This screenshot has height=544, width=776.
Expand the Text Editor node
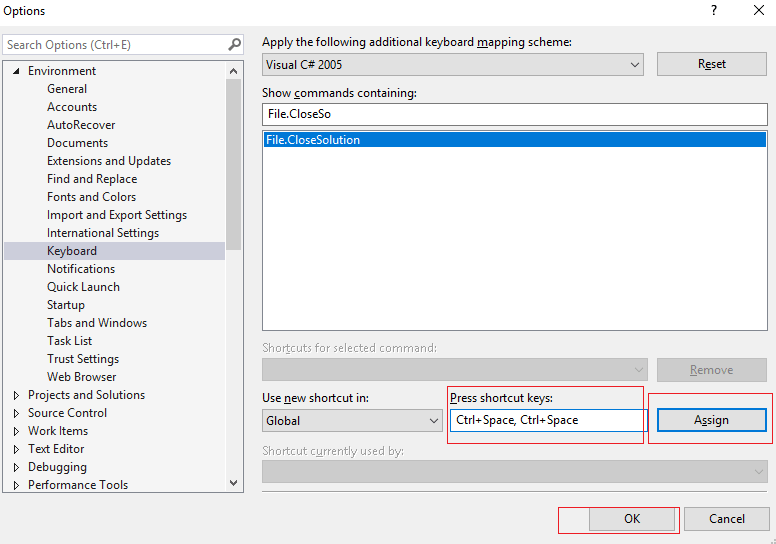tap(16, 449)
